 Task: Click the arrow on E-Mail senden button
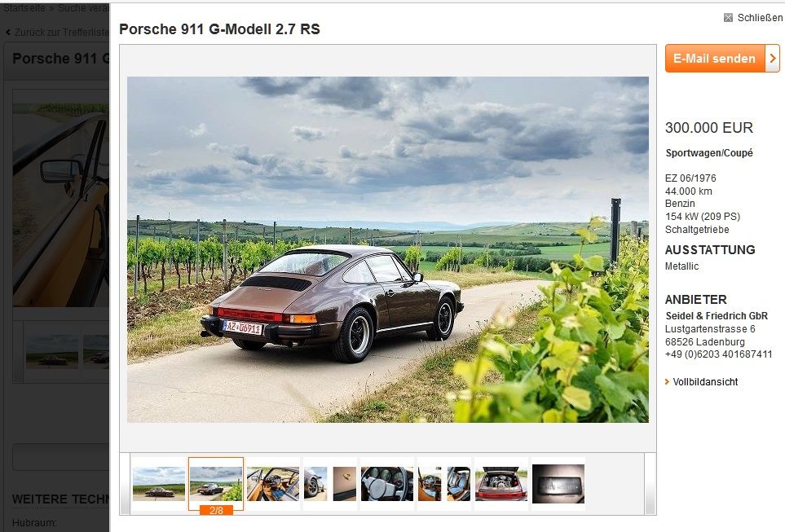[773, 58]
